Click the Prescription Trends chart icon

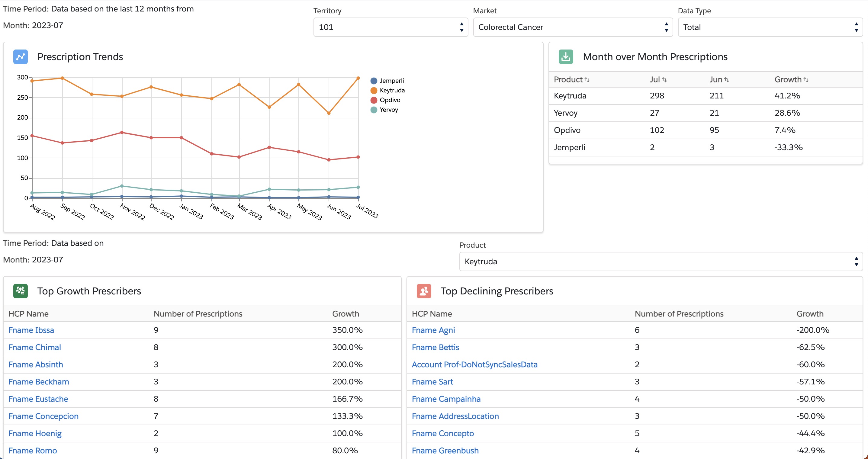[20, 56]
